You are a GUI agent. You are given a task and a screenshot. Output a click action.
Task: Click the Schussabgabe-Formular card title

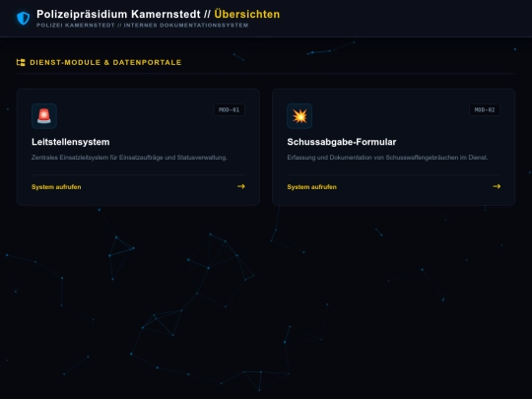pos(342,142)
